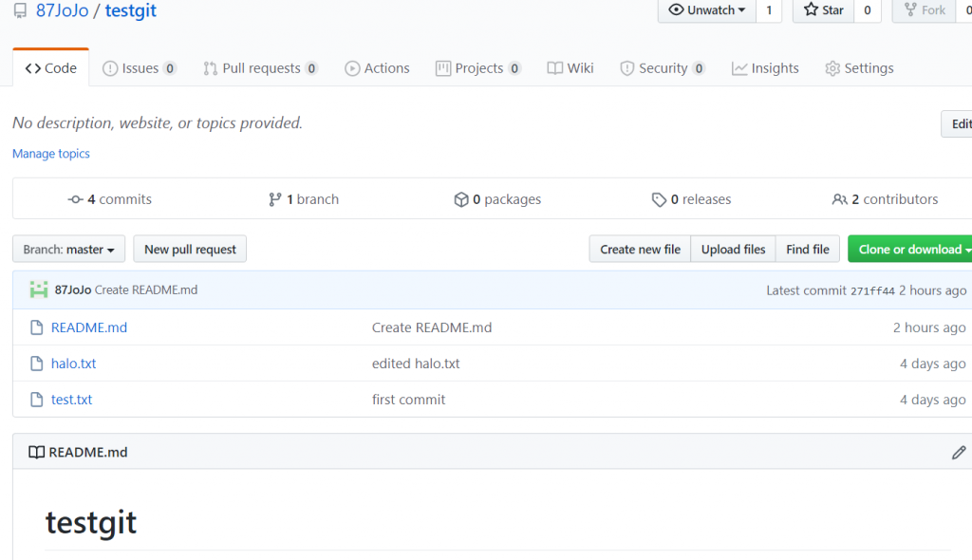Open the Clone or download dropdown
The height and width of the screenshot is (560, 972).
coord(910,250)
